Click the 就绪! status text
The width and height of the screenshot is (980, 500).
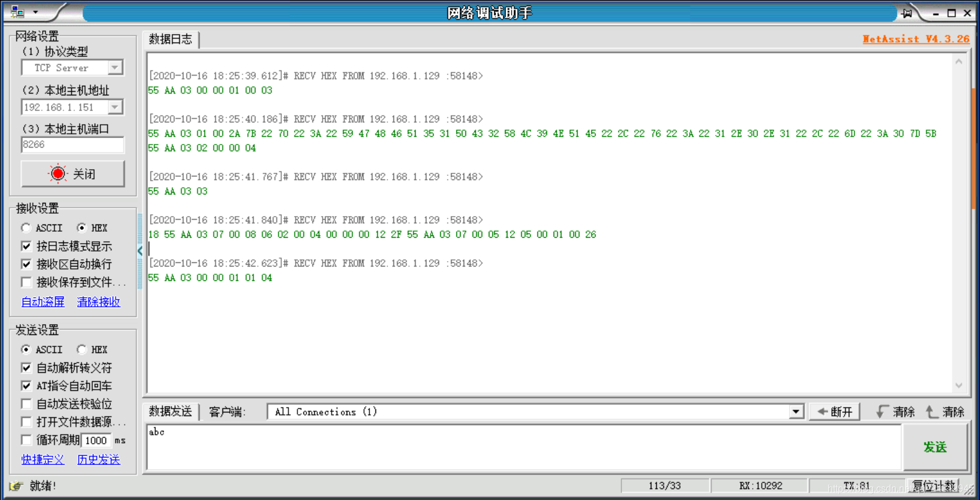(43, 486)
